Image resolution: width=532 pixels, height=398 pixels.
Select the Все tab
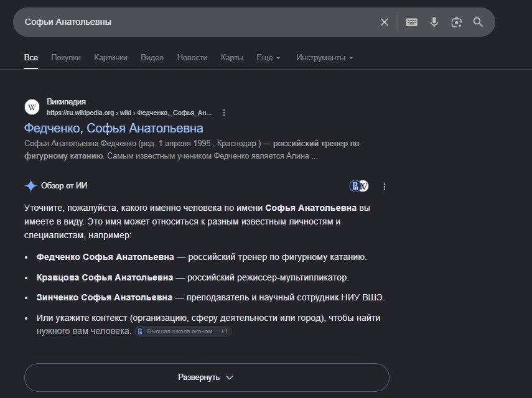tap(31, 58)
